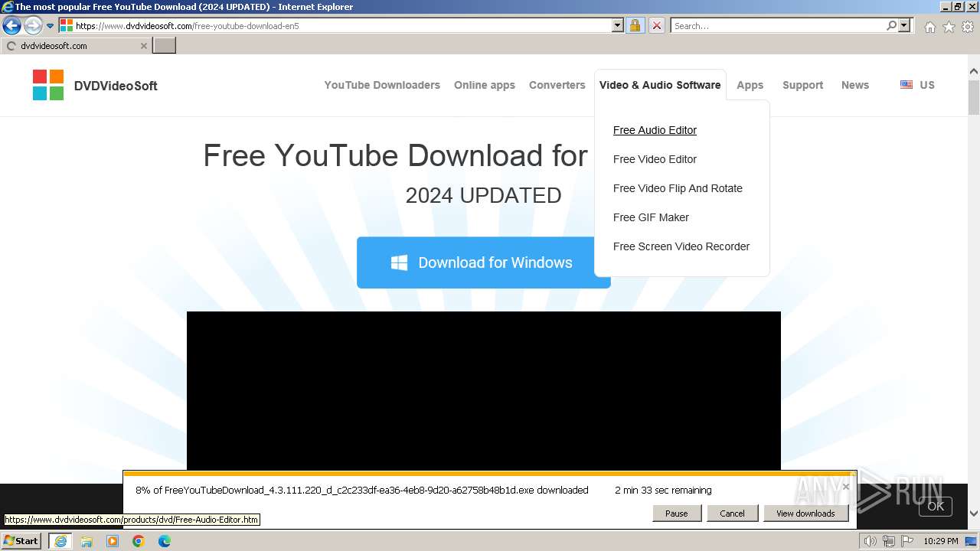Open the Apps menu item
The height and width of the screenshot is (551, 980).
[x=750, y=85]
